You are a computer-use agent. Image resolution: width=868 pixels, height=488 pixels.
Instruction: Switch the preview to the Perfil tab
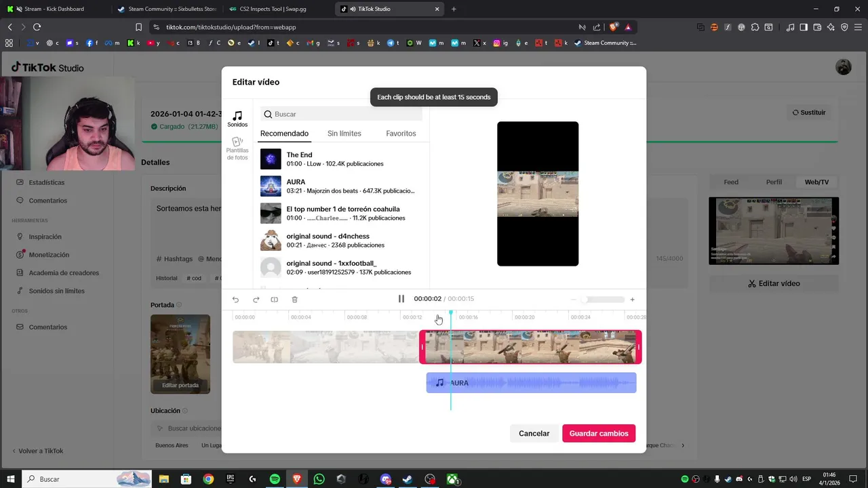[774, 182]
